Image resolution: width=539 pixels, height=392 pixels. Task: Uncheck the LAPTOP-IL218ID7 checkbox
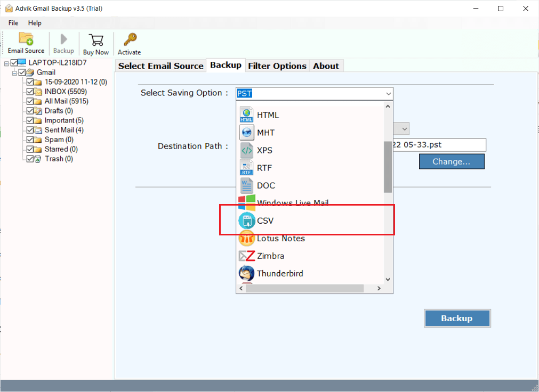(14, 62)
